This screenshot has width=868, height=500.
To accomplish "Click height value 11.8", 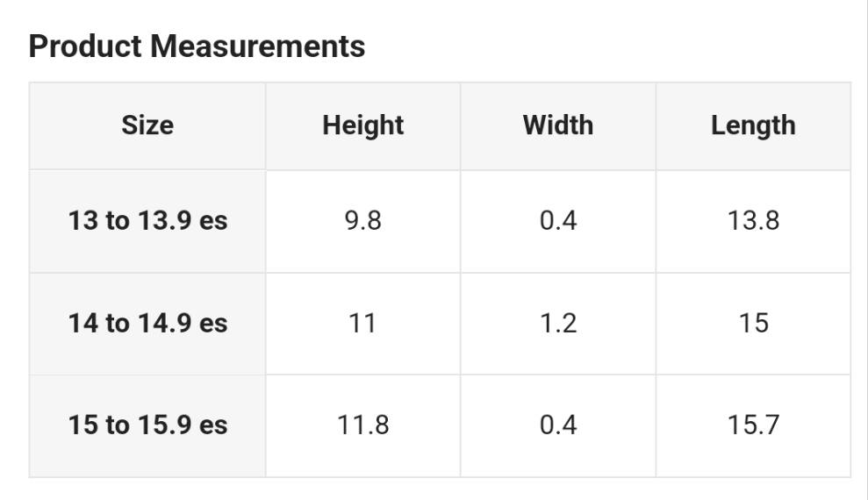I will [x=362, y=425].
